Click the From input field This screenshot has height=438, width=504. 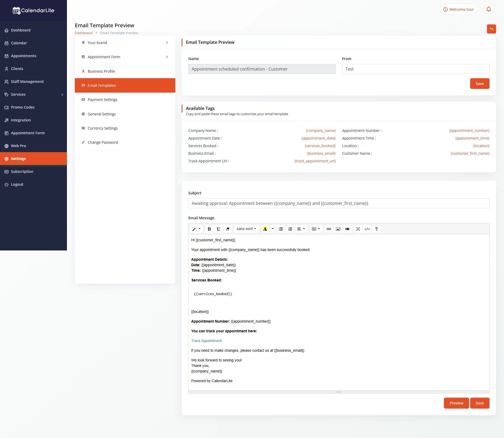tap(416, 69)
